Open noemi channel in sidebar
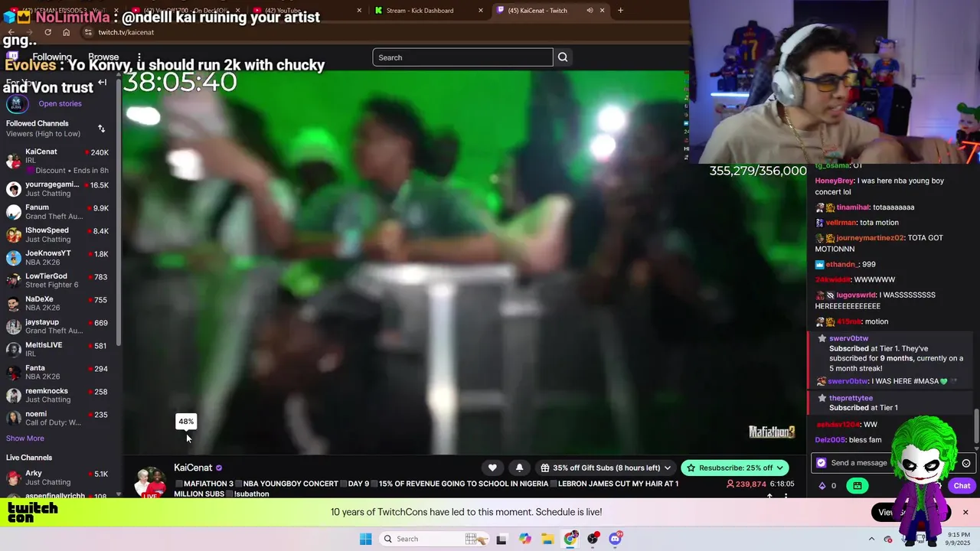The width and height of the screenshot is (980, 551). (58, 419)
